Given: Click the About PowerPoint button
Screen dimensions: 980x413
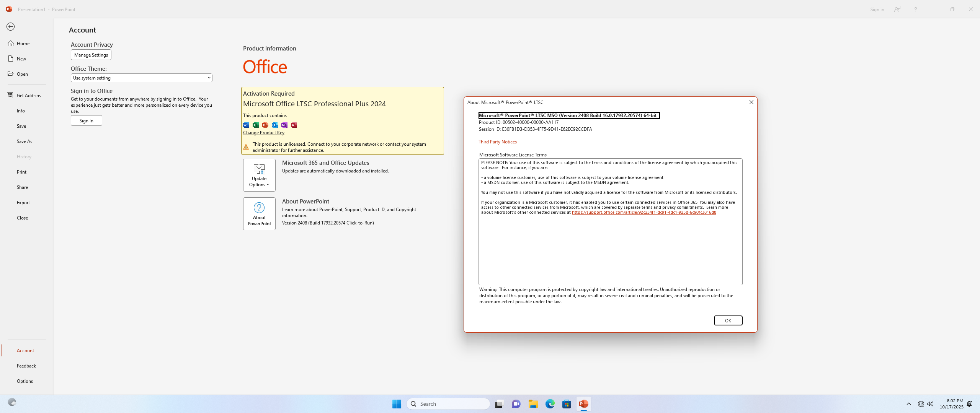Looking at the screenshot, I should click(x=259, y=214).
